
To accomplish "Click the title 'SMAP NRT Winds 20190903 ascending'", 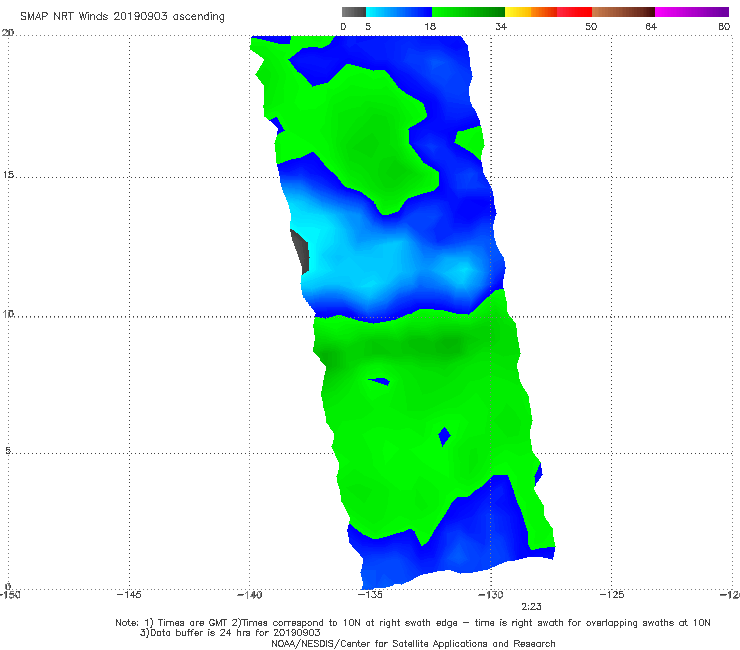I will coord(122,16).
